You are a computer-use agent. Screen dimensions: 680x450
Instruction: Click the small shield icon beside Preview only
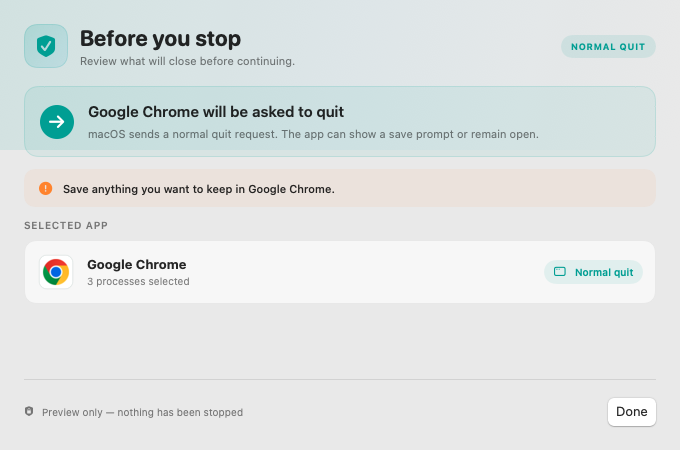tap(29, 411)
